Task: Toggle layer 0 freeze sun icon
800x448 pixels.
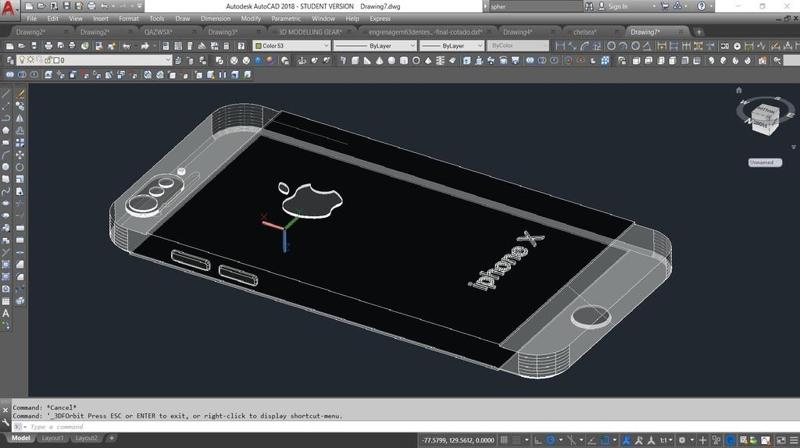Action: (x=31, y=60)
